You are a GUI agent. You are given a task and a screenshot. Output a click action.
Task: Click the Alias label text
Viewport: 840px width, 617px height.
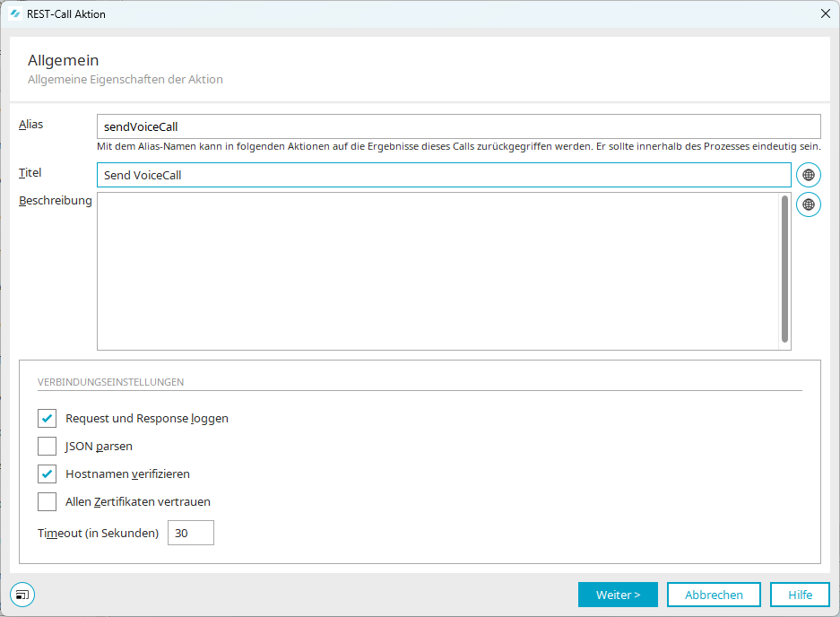coord(30,125)
